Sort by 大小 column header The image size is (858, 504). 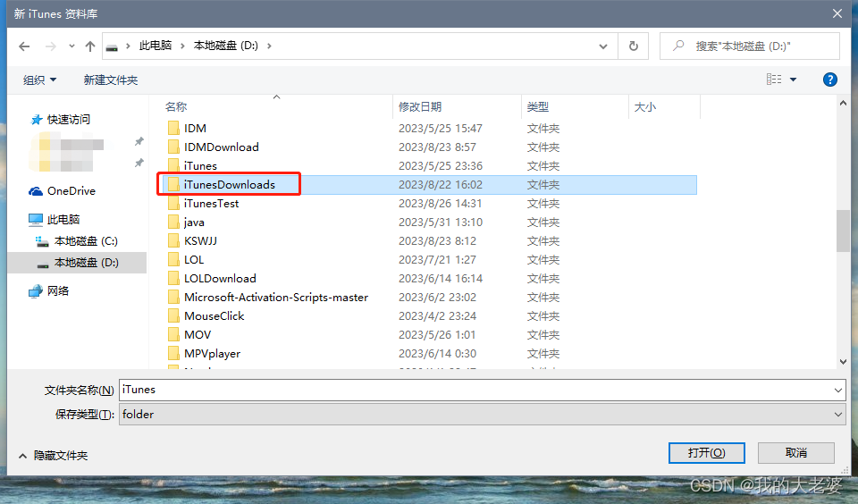pos(644,106)
